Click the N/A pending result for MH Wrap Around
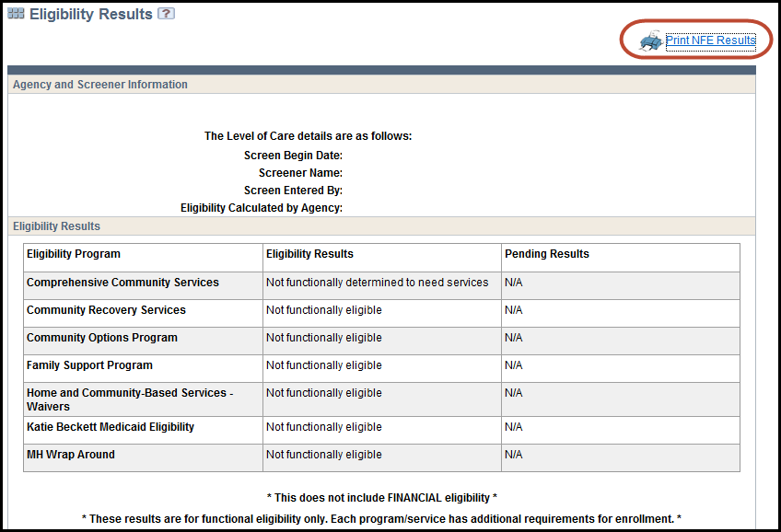Screen dimensions: 781x532 [x=513, y=455]
